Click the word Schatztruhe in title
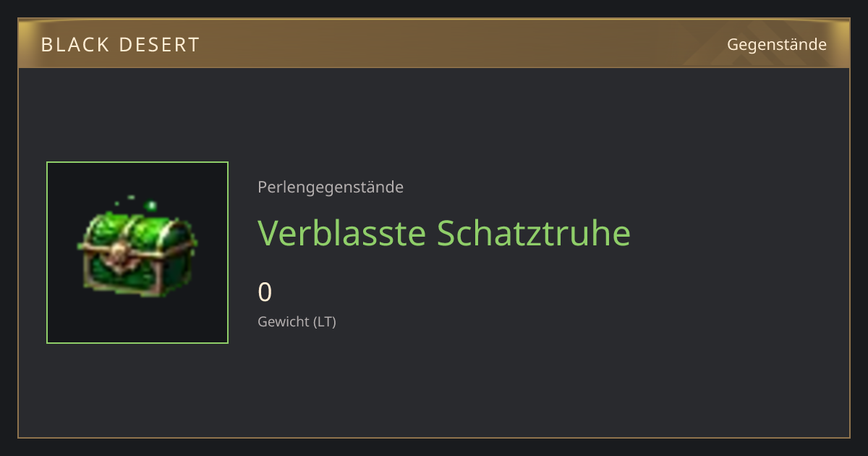This screenshot has height=456, width=868. tap(534, 232)
